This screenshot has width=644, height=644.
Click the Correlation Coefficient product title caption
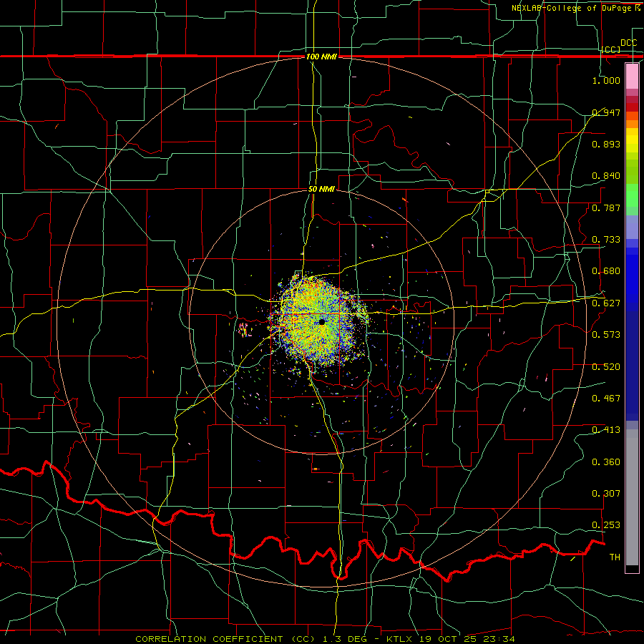(325, 639)
